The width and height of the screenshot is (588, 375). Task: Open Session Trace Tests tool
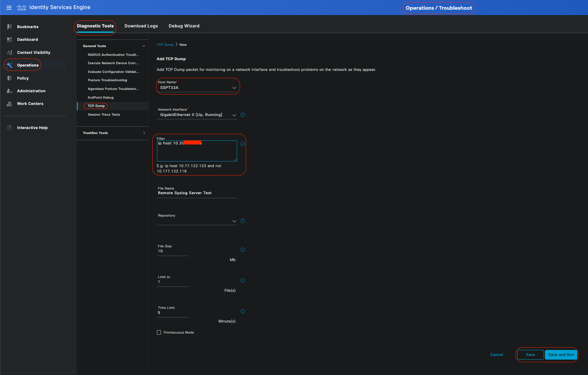[x=104, y=114]
